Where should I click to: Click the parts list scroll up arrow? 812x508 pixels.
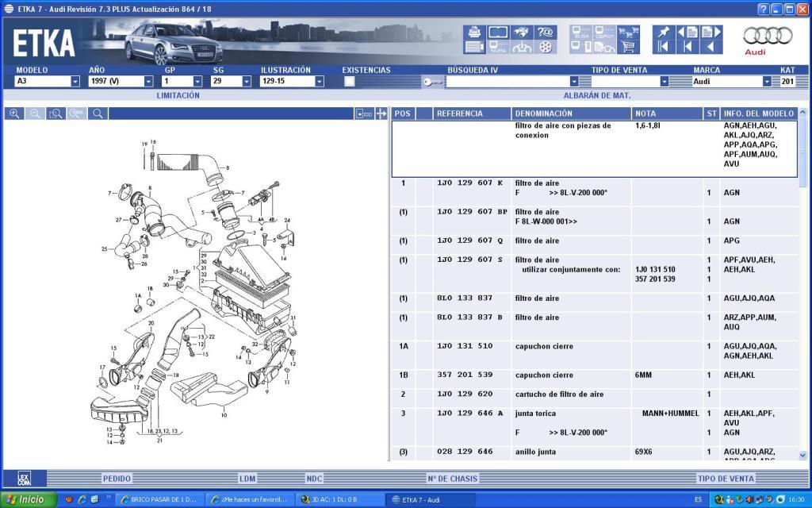coord(802,112)
